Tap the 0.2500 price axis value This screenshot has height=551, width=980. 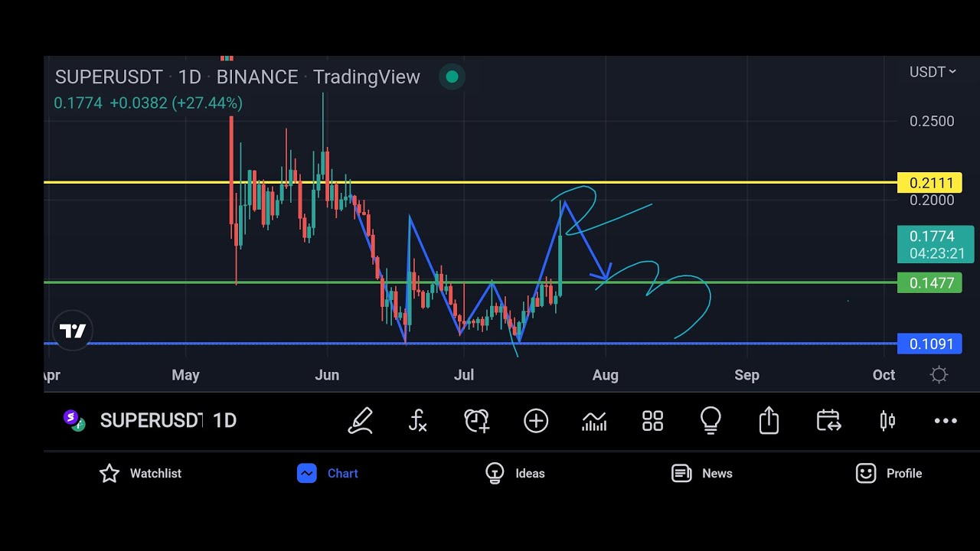(x=932, y=121)
